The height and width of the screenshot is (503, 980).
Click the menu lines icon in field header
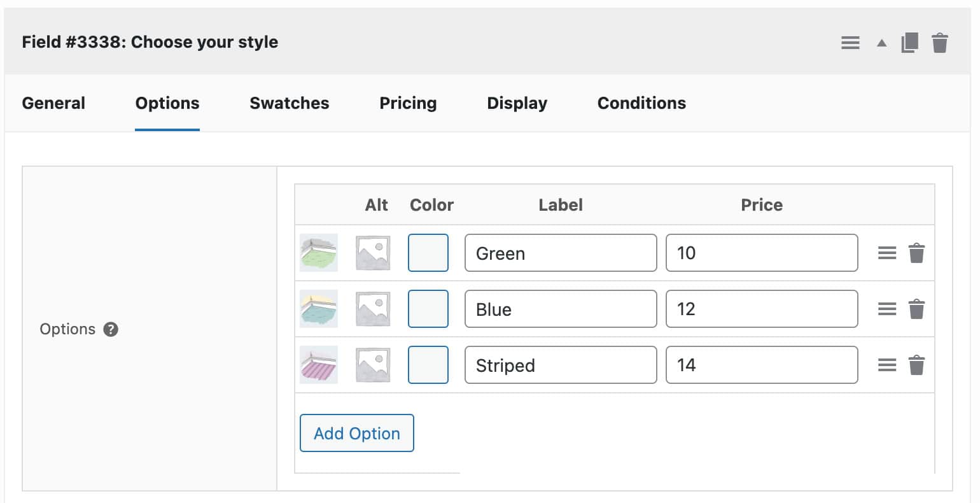coord(850,42)
